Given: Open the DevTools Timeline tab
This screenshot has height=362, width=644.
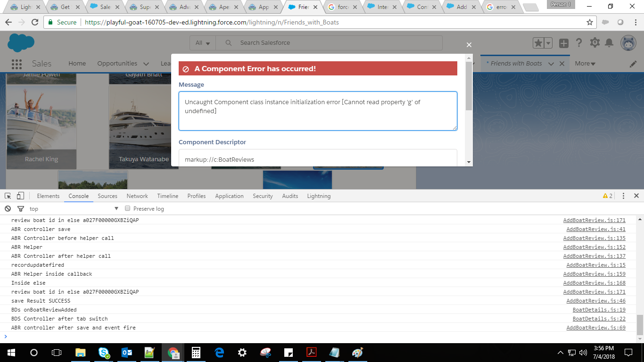Looking at the screenshot, I should pos(168,196).
